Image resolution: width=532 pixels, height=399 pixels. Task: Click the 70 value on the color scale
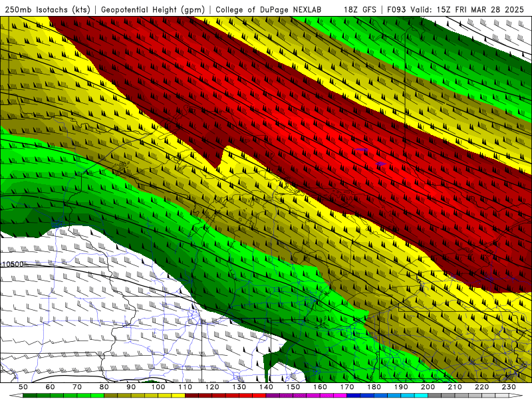point(77,387)
